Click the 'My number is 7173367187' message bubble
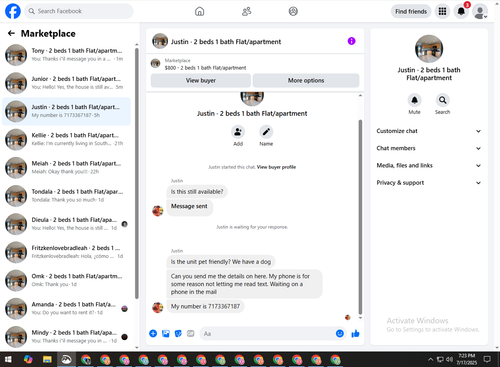 205,306
